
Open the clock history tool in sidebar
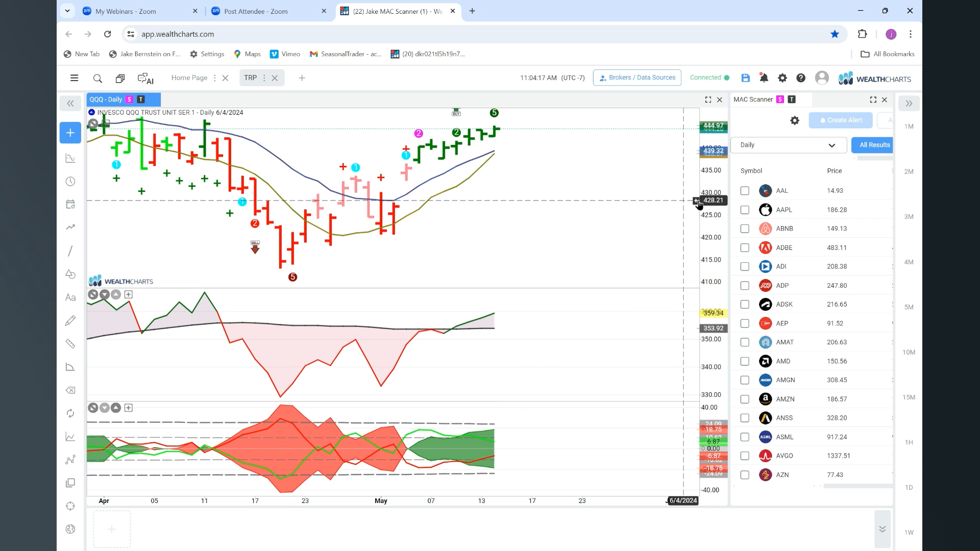click(70, 182)
